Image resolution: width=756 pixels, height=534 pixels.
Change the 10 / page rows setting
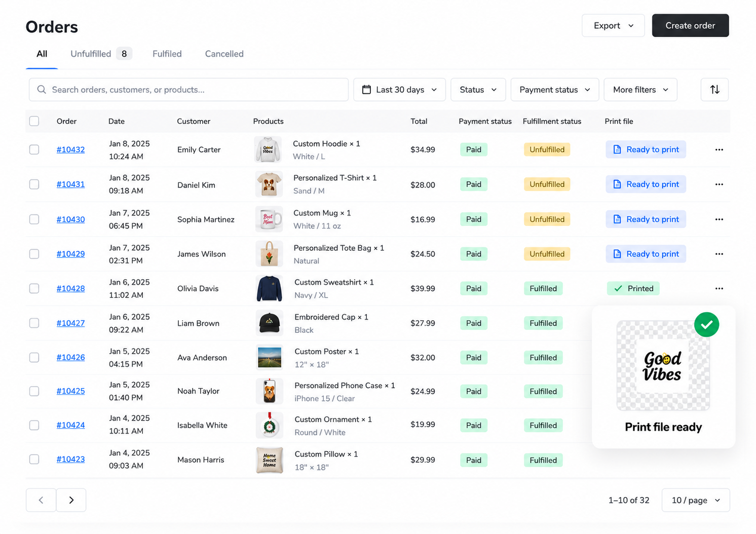point(696,500)
